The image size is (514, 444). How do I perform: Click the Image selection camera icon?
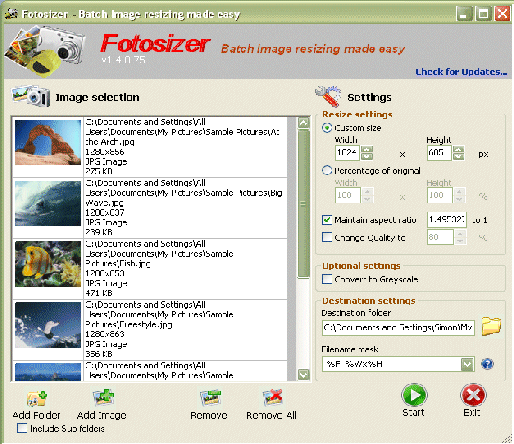[31, 96]
